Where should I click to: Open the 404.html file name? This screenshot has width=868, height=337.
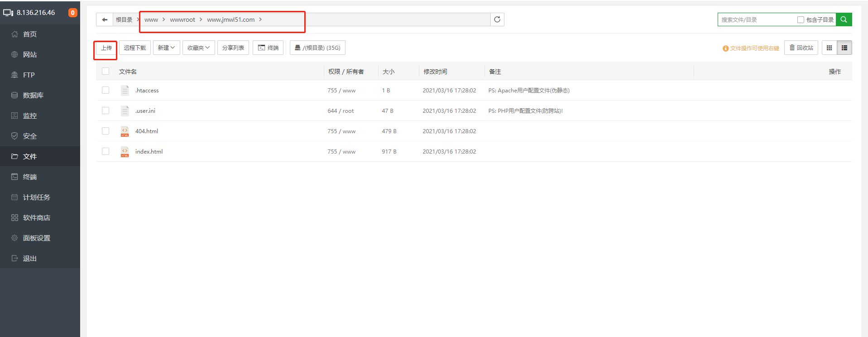tap(147, 131)
